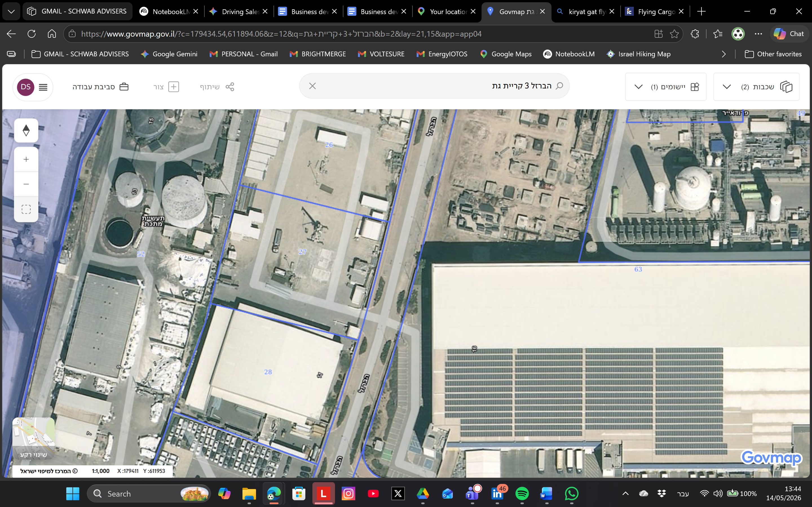The width and height of the screenshot is (812, 507).
Task: Open the Israel Hiking Map bookmark
Action: click(x=639, y=54)
